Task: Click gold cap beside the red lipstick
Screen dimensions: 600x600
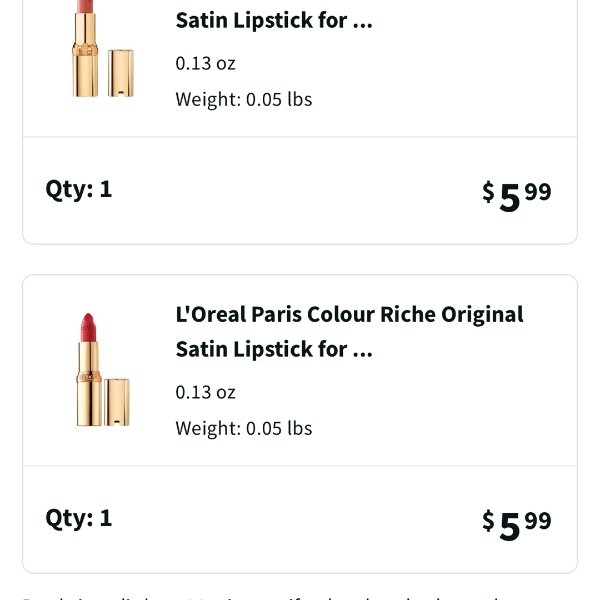Action: [x=117, y=402]
